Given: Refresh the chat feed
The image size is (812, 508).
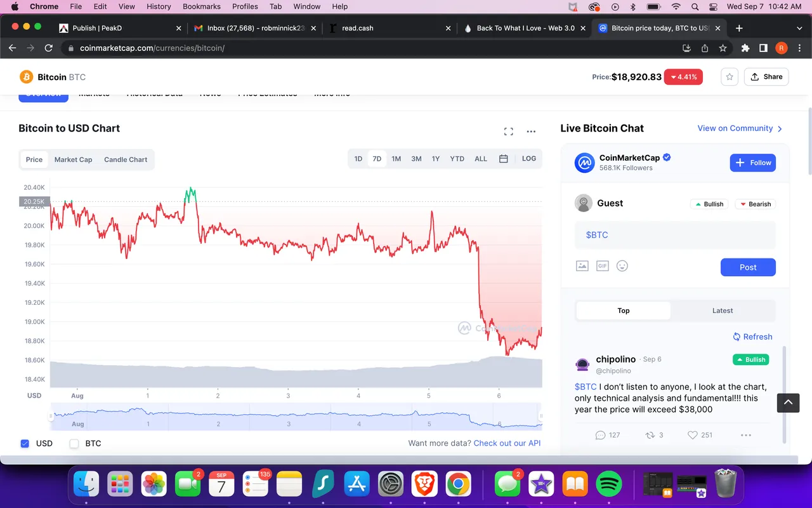Looking at the screenshot, I should click(x=752, y=337).
